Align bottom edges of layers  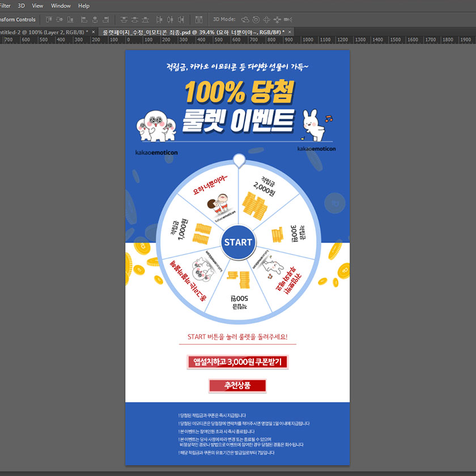[x=70, y=19]
